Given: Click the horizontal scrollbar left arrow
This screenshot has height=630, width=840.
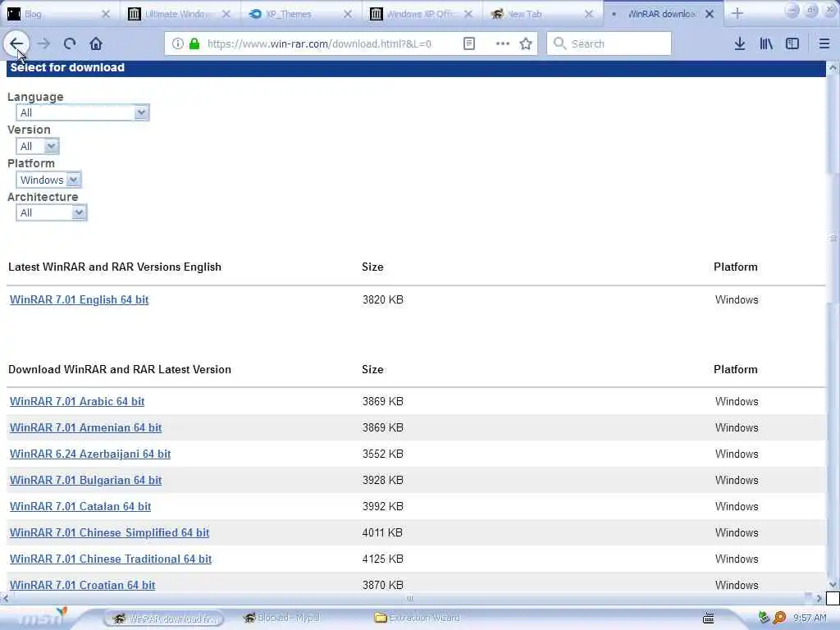Looking at the screenshot, I should pos(6,598).
